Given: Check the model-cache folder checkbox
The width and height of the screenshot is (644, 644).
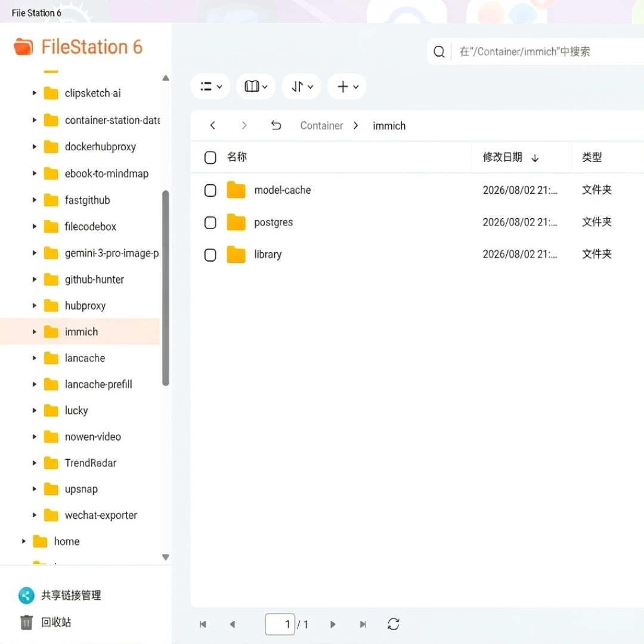Looking at the screenshot, I should (210, 190).
